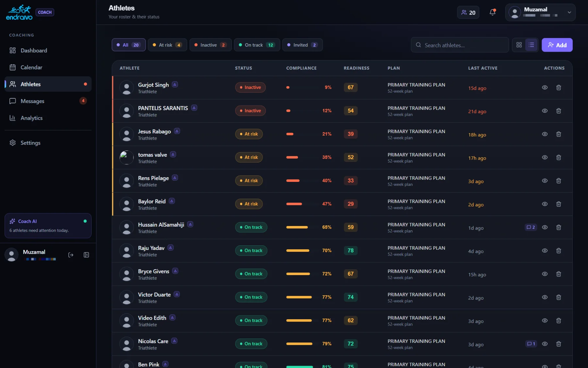
Task: Open the notifications bell
Action: coord(492,12)
